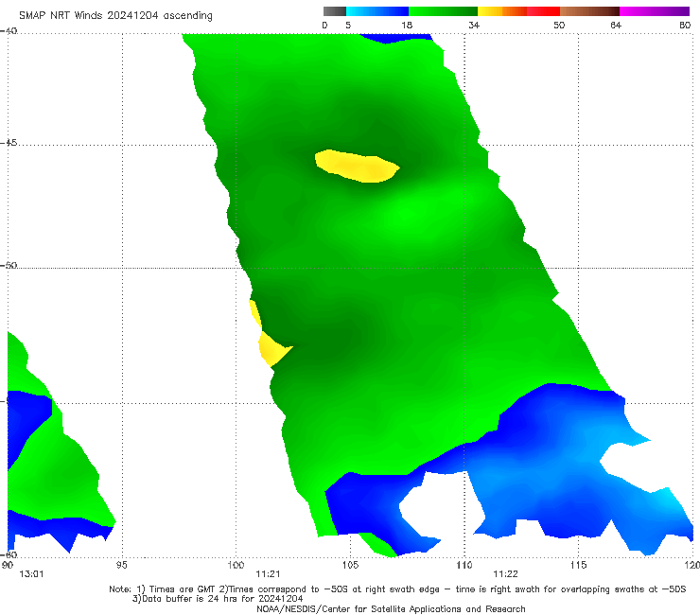The image size is (700, 615).
Task: Click the longitude label '100'
Action: tap(236, 566)
